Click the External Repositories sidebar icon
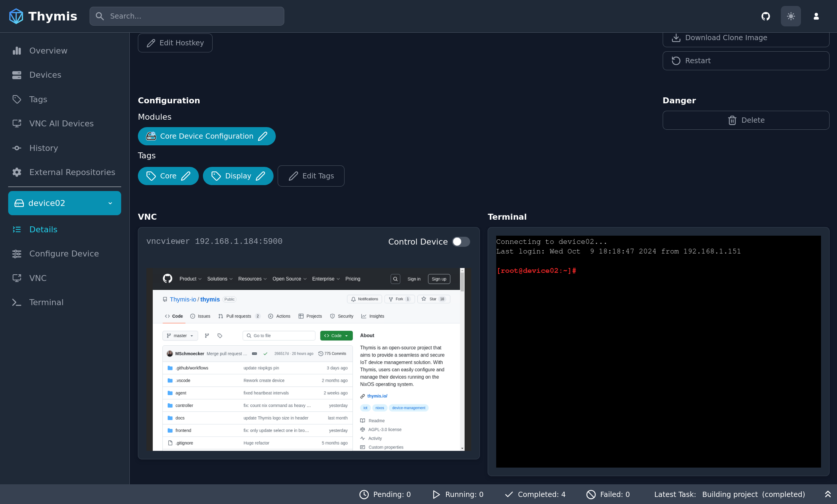 pyautogui.click(x=17, y=172)
